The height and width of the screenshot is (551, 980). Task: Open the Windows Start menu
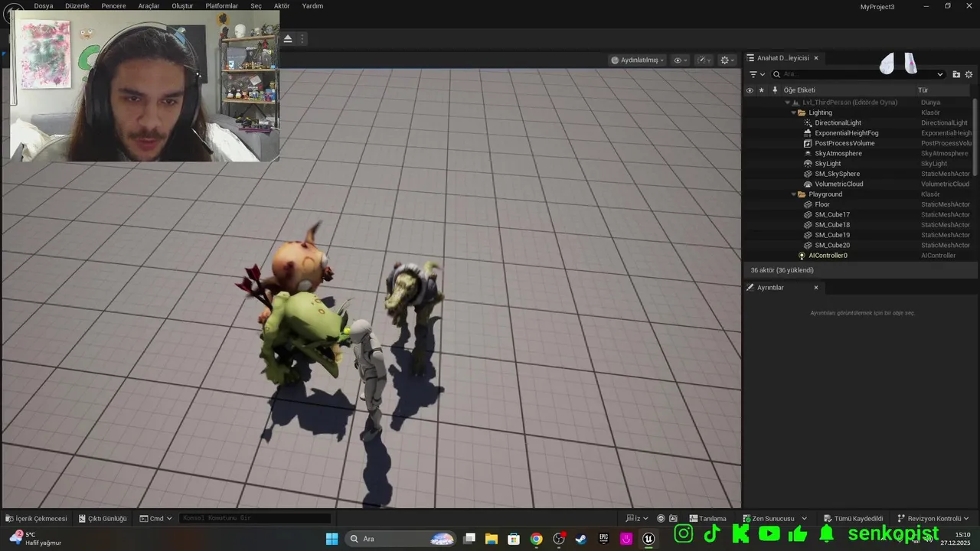(x=332, y=539)
